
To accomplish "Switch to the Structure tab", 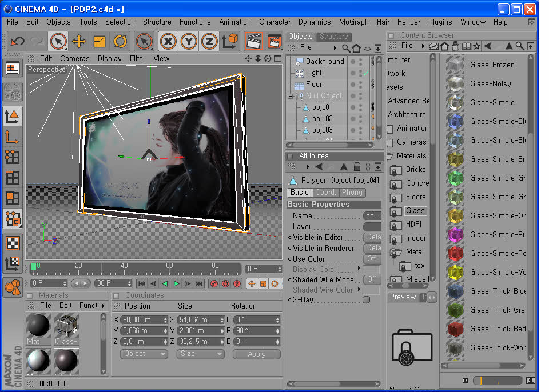I will click(x=333, y=37).
